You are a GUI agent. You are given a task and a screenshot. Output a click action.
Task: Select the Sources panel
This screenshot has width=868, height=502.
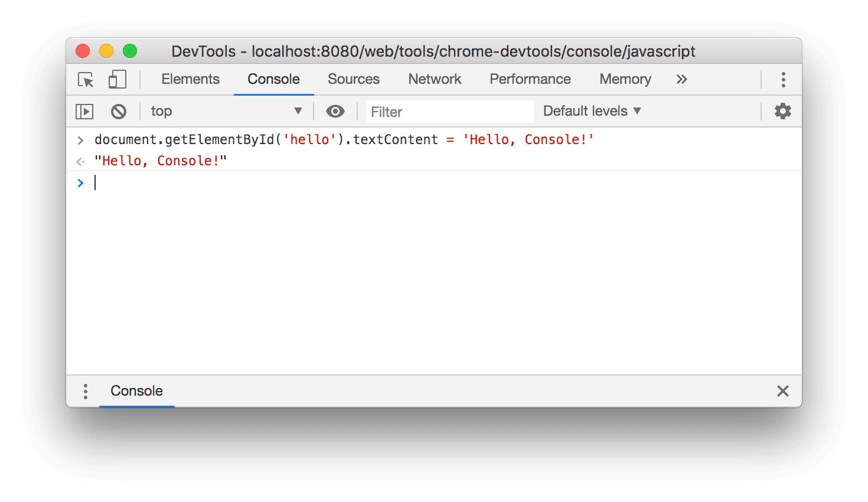(x=353, y=79)
